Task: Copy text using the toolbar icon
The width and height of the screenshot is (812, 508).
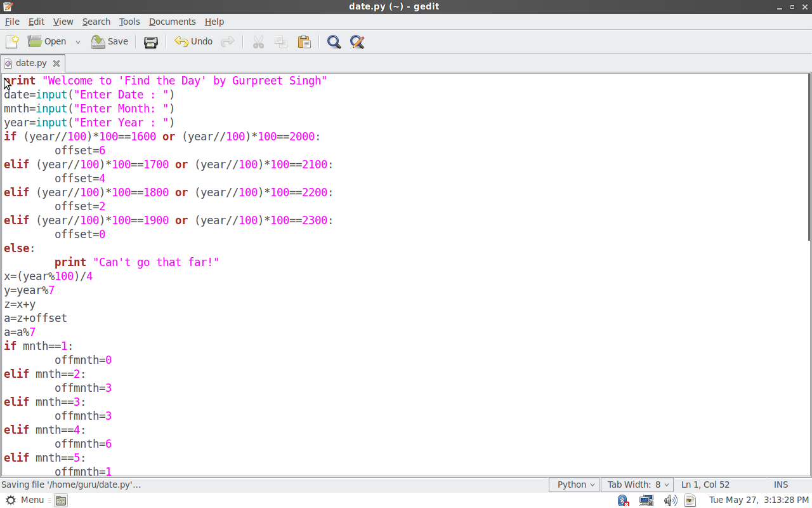Action: pyautogui.click(x=281, y=42)
